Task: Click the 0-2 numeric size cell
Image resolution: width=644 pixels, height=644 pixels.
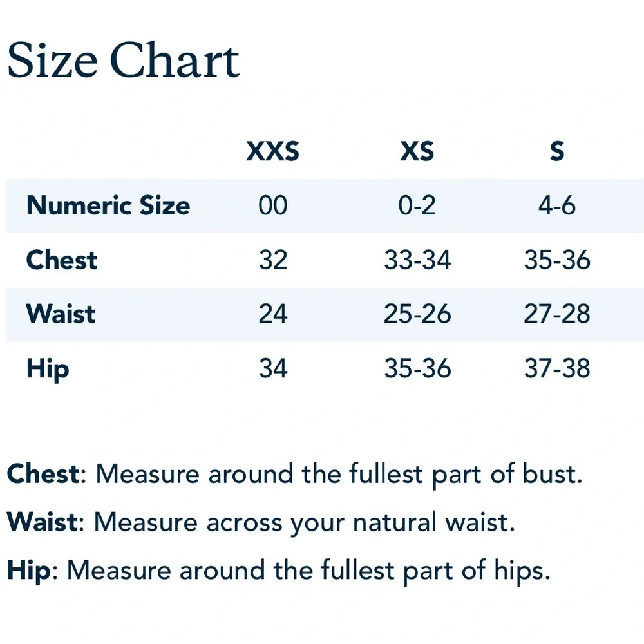Action: coord(417,205)
